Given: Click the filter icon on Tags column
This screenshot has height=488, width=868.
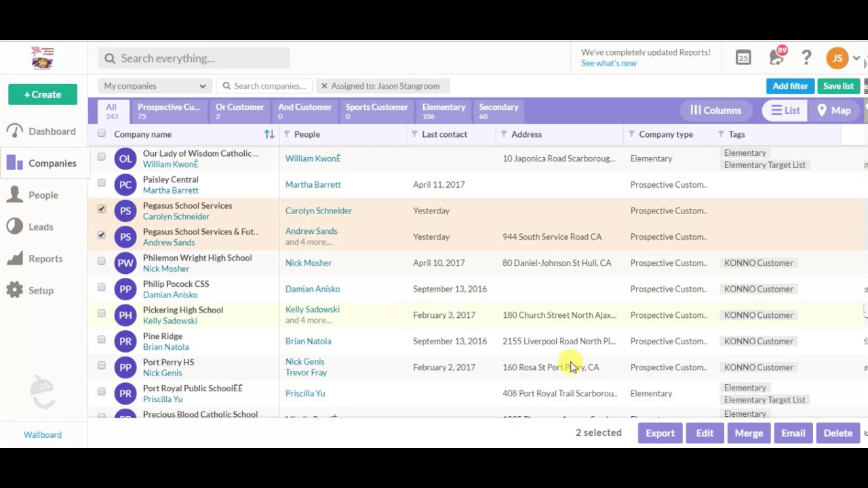Looking at the screenshot, I should pos(721,134).
